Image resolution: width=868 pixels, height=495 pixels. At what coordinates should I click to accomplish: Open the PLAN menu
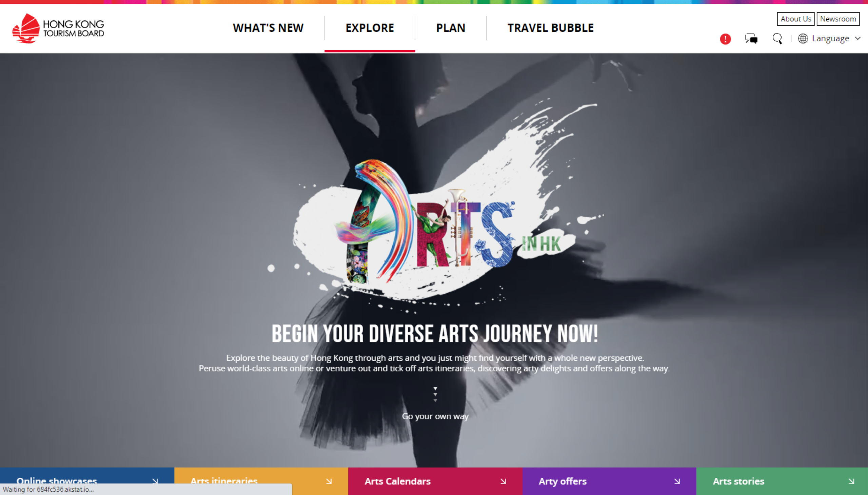coord(451,28)
